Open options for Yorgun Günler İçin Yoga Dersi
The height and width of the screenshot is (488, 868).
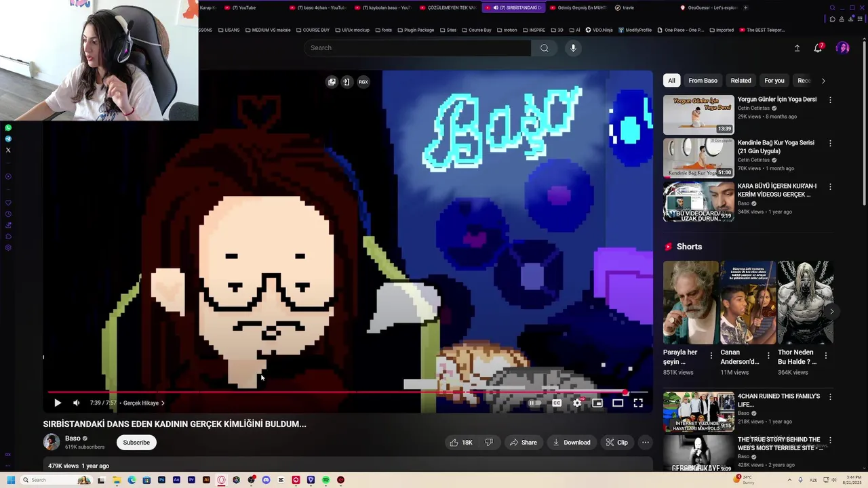(830, 100)
